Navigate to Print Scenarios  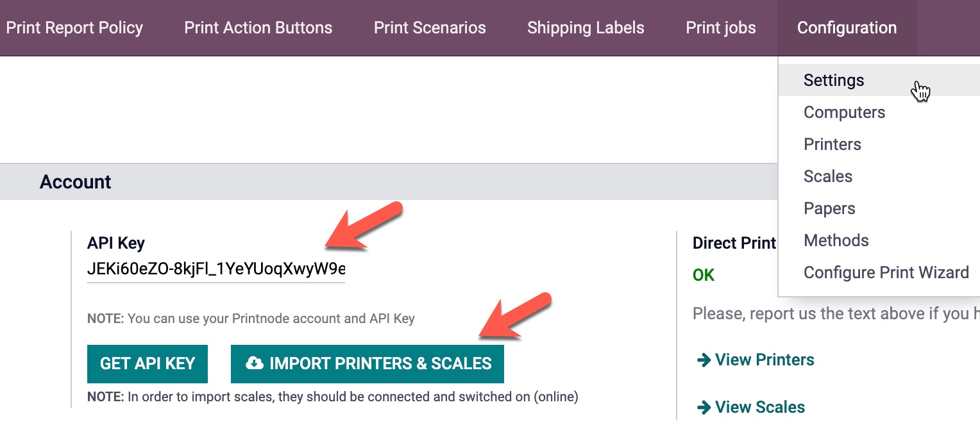click(430, 28)
